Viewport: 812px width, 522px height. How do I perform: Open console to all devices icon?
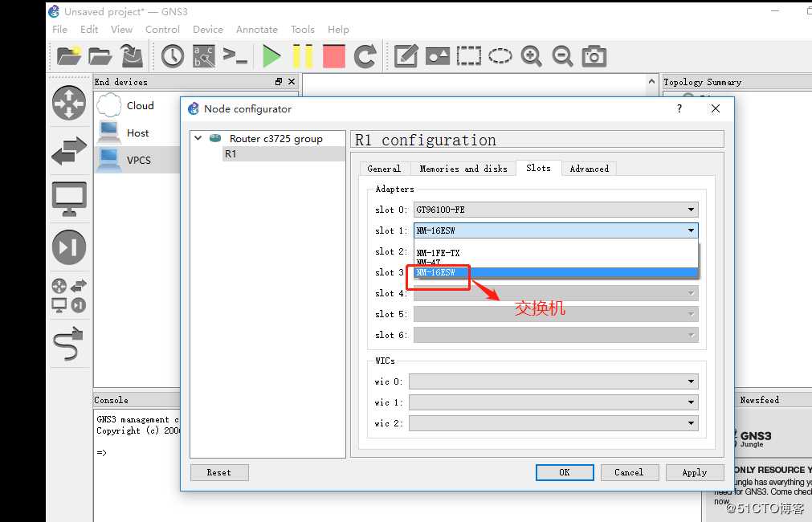[x=235, y=56]
